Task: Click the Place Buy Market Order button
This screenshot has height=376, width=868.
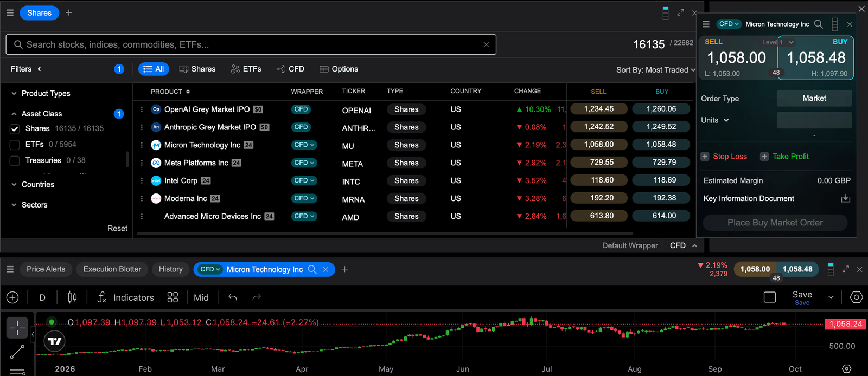Action: click(775, 223)
